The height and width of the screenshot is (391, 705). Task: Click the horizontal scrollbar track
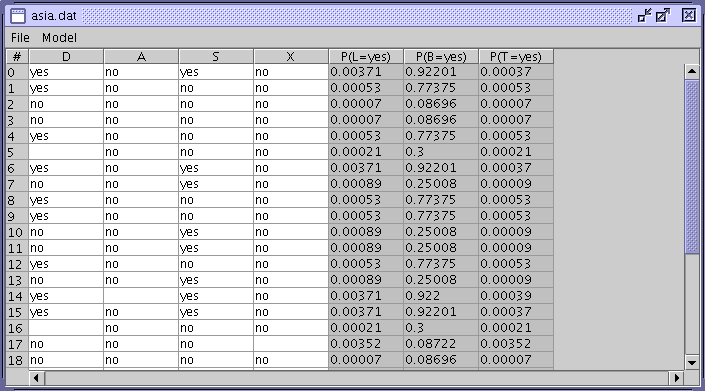(356, 378)
